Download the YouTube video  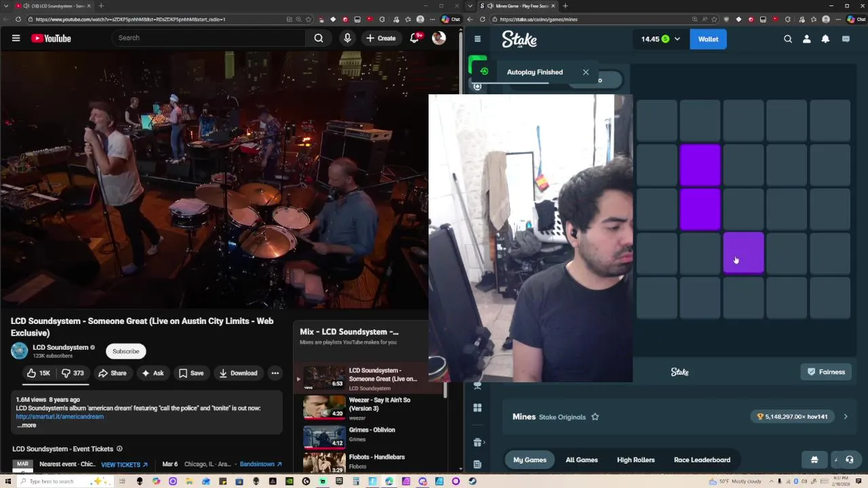click(238, 373)
